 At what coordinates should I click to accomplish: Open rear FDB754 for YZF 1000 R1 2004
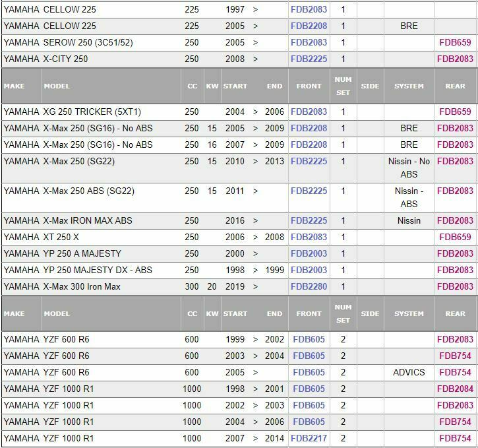coord(455,422)
